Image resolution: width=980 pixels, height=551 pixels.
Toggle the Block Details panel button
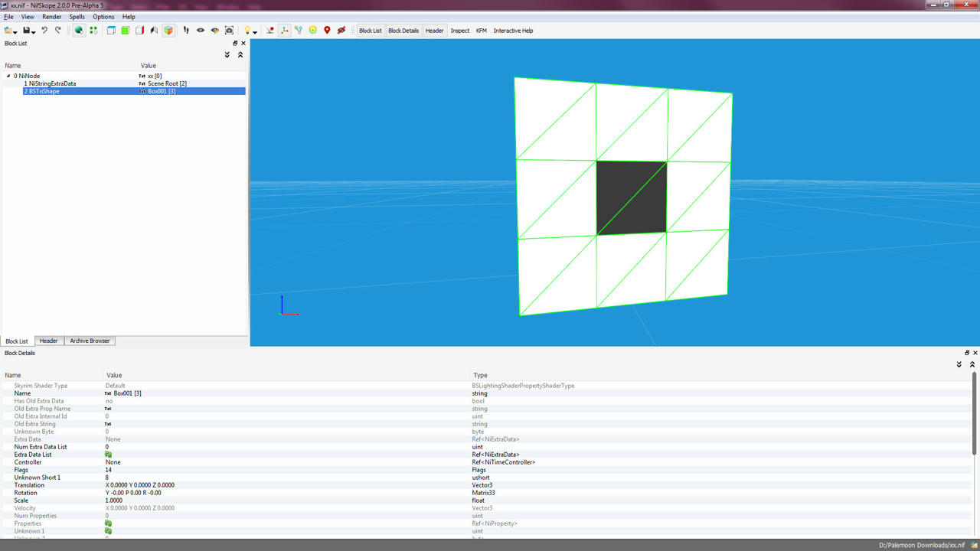pos(403,31)
